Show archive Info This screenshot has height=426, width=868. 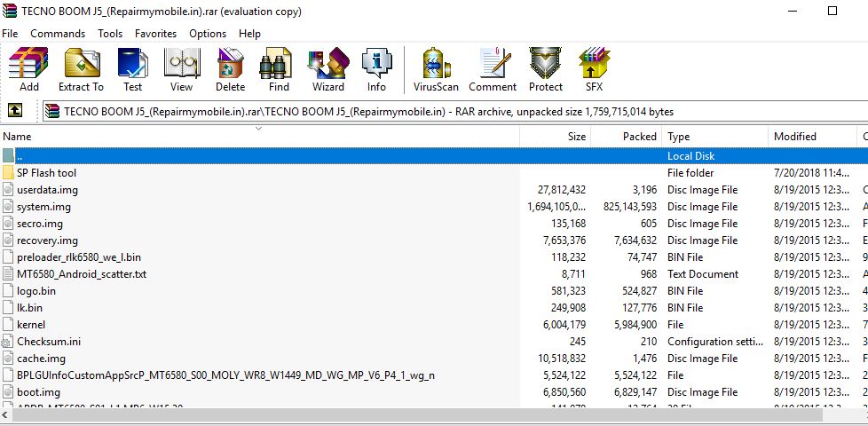[376, 70]
